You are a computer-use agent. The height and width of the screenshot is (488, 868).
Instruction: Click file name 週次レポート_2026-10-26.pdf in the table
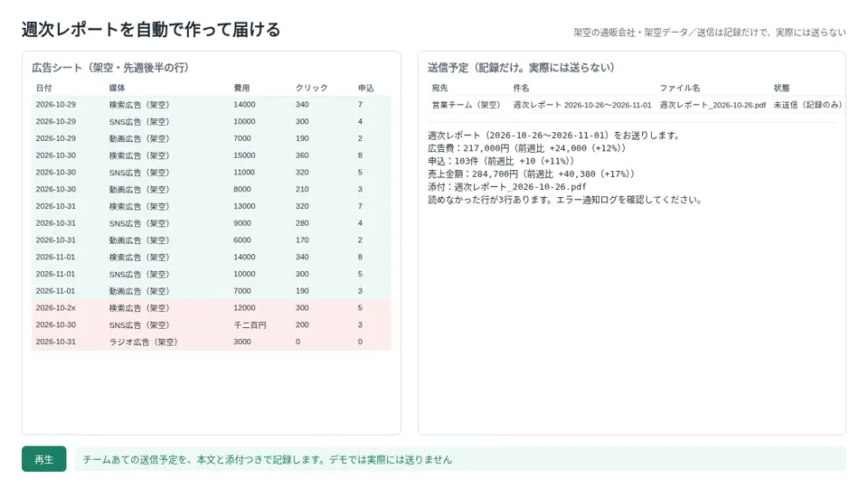tap(713, 105)
